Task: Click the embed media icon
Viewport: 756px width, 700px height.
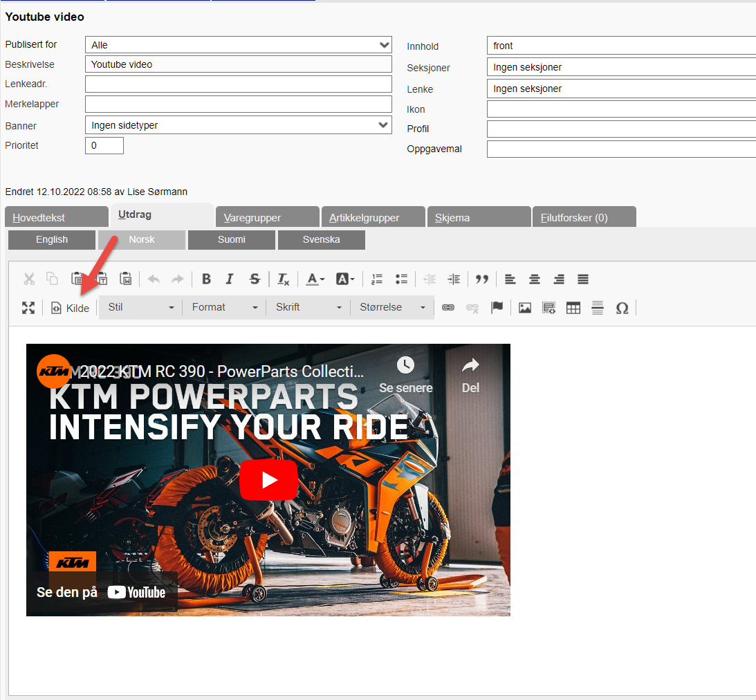Action: pyautogui.click(x=548, y=308)
